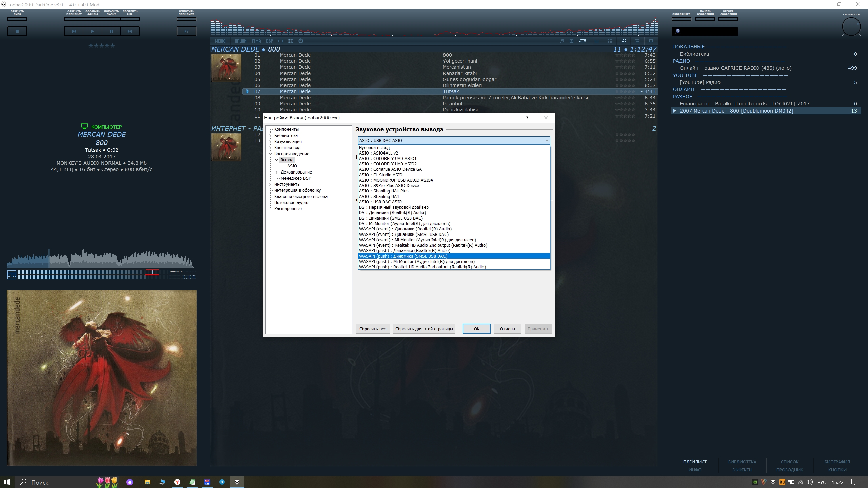Select ASIO : ASIO4ALL v2 from dropdown list
The height and width of the screenshot is (488, 868).
pos(378,153)
